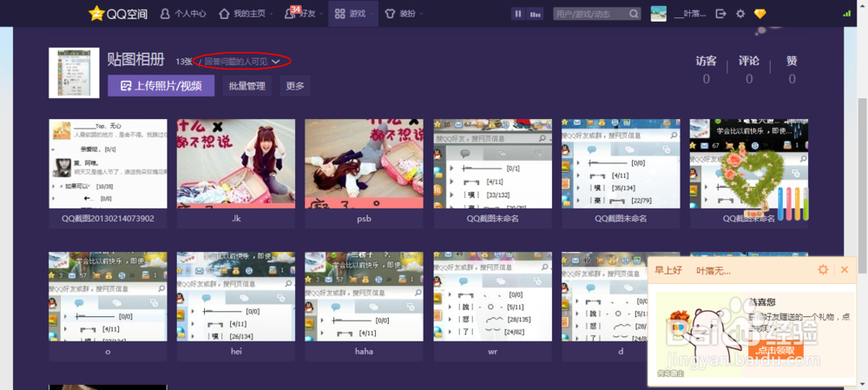Click the search magnifier icon
Screen dimensions: 868x390
click(635, 14)
